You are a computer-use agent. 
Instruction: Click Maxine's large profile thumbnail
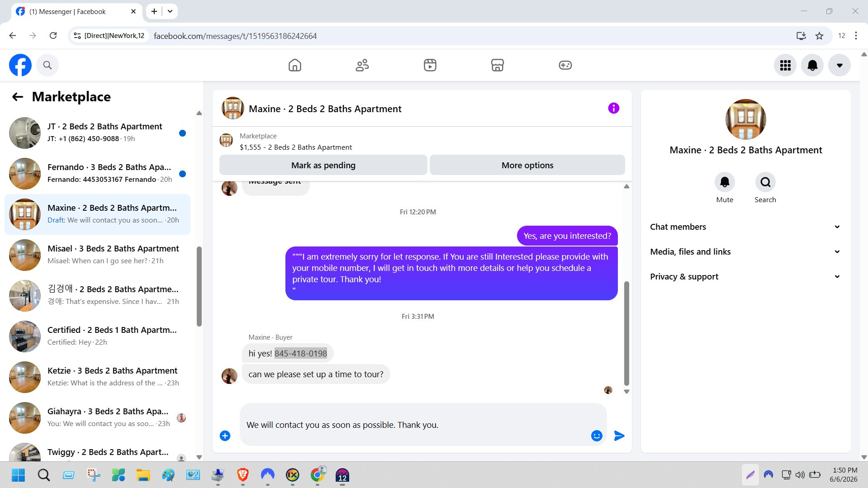tap(745, 119)
